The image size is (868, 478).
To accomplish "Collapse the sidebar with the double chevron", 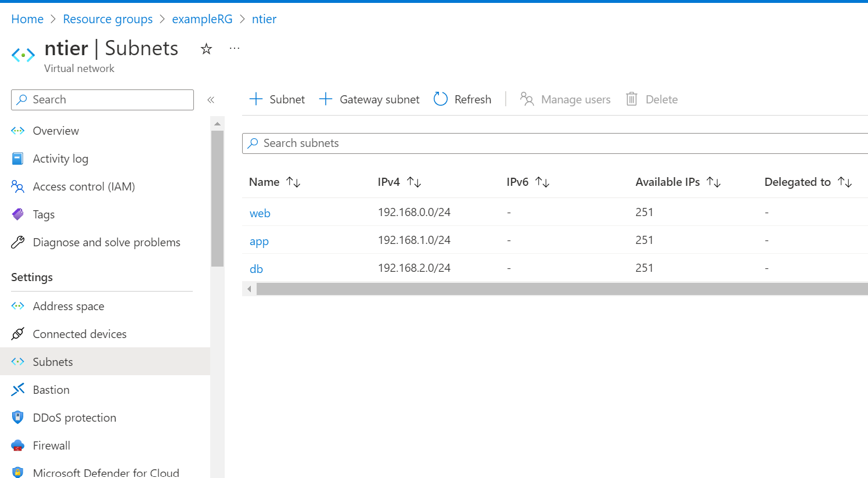I will pyautogui.click(x=211, y=100).
